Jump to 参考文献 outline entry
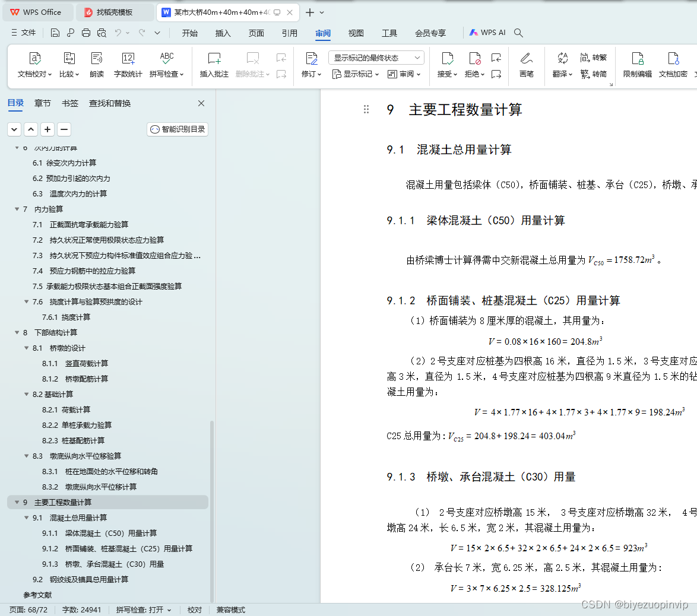The image size is (697, 616). coord(38,595)
